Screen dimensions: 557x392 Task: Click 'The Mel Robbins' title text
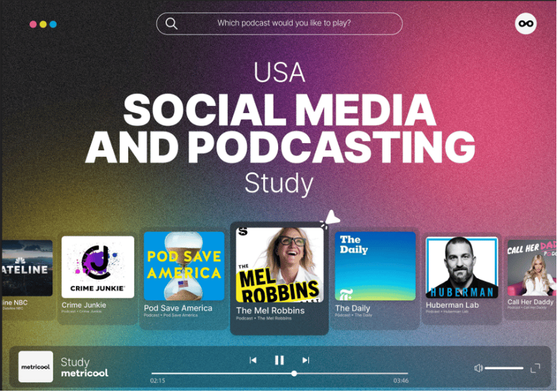(x=270, y=310)
